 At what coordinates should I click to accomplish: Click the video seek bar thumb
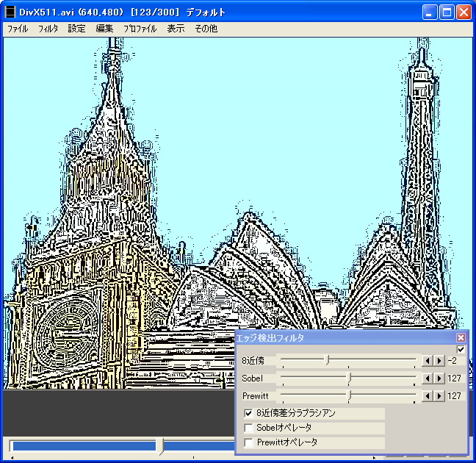pos(161,446)
